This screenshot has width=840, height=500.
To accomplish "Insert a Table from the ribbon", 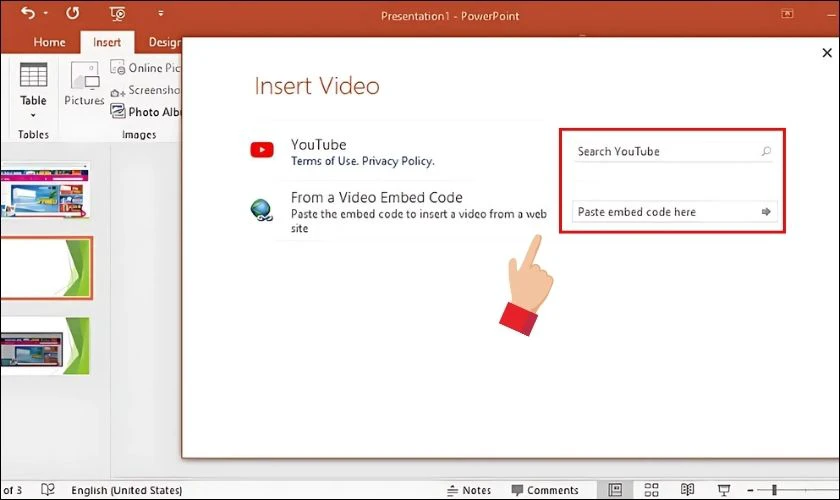I will (33, 84).
